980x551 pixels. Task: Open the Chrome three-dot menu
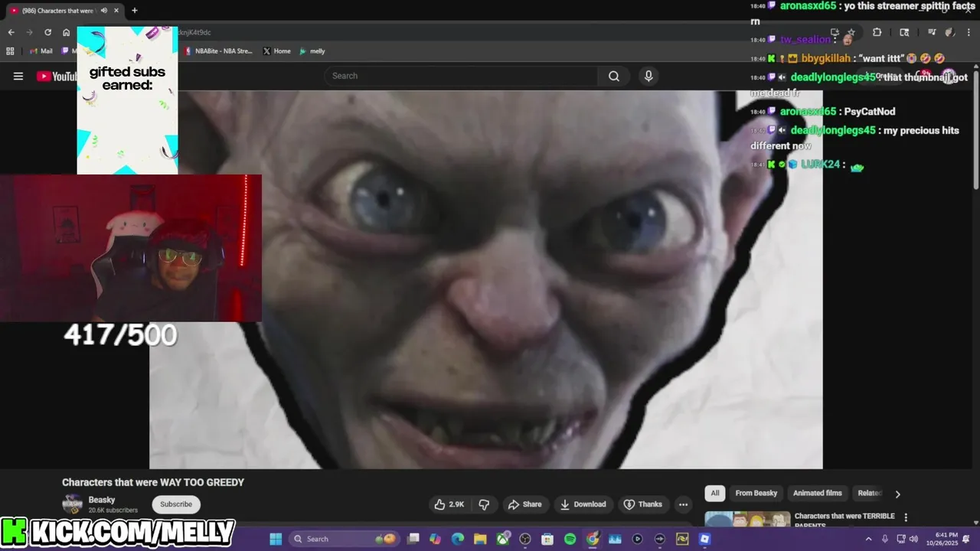(968, 32)
